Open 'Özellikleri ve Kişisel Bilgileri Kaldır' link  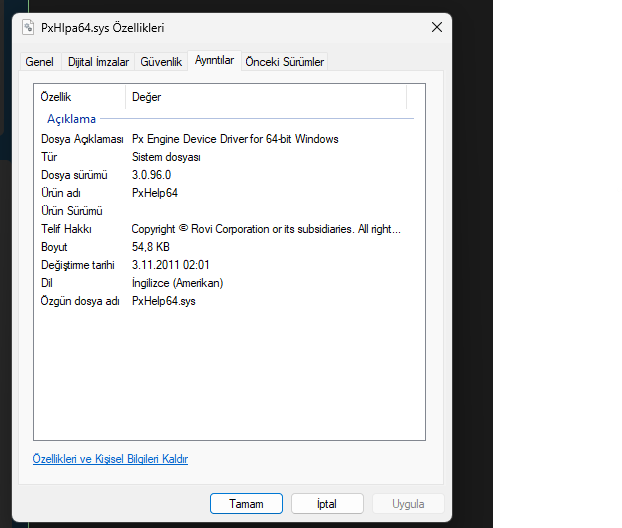110,459
